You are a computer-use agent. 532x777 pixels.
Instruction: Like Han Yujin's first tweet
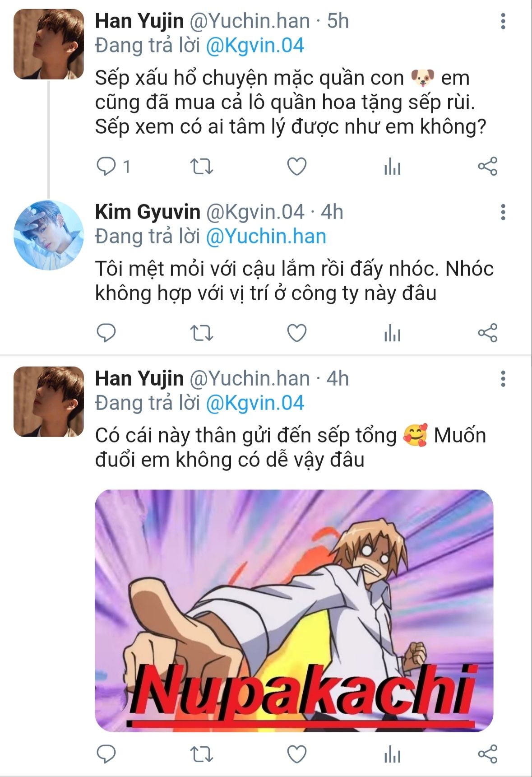pyautogui.click(x=297, y=167)
